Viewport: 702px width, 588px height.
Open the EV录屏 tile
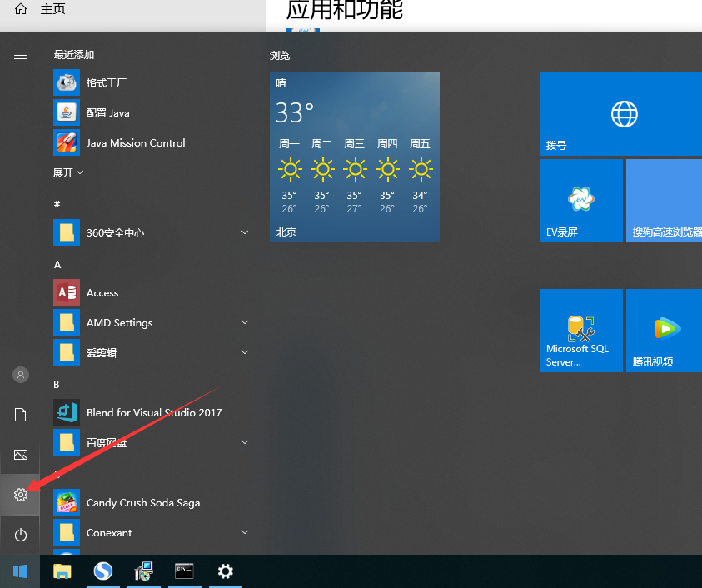(x=580, y=201)
